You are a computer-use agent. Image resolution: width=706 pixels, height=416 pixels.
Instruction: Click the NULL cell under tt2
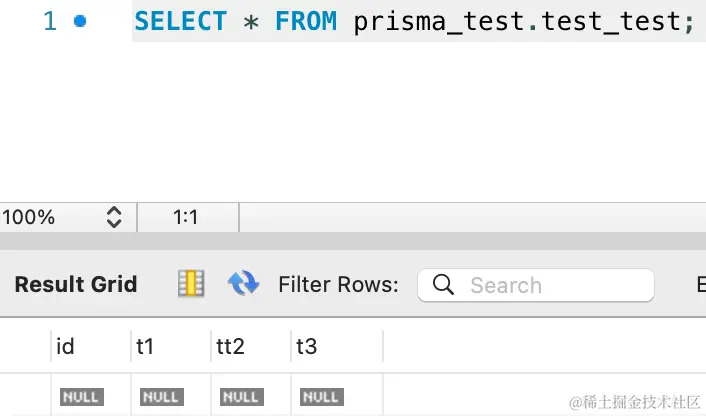(x=242, y=397)
